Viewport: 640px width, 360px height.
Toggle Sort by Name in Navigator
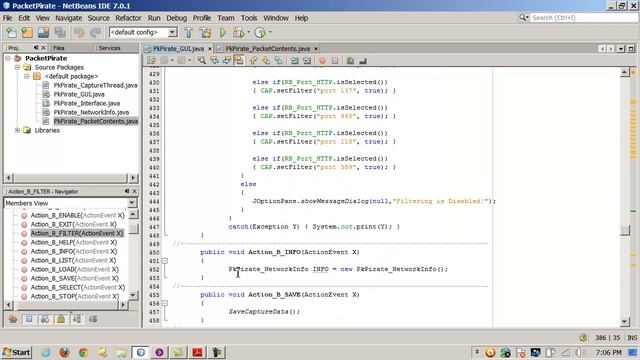pos(77,319)
